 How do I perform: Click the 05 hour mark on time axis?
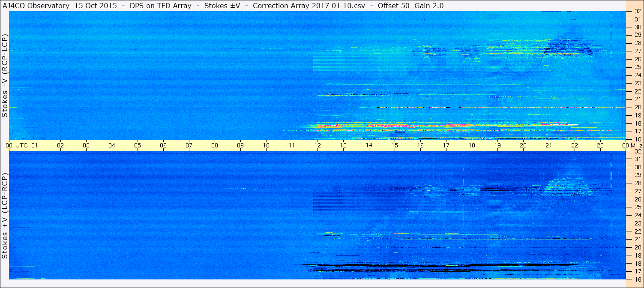point(138,145)
